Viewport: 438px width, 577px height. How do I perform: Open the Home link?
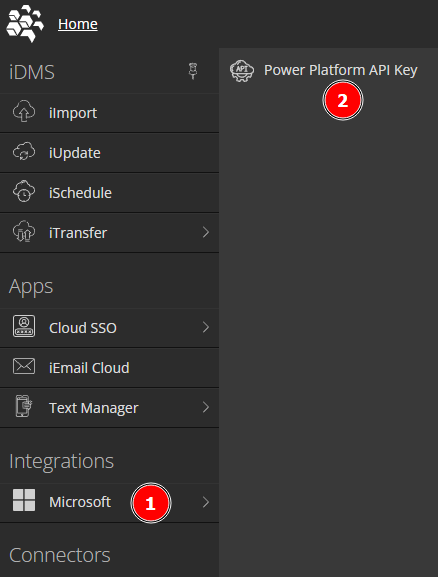pyautogui.click(x=78, y=24)
